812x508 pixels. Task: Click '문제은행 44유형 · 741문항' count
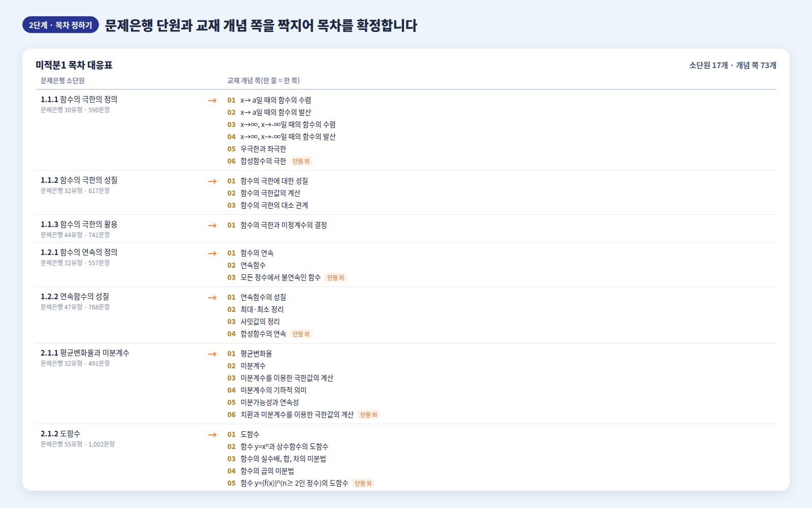pyautogui.click(x=75, y=235)
